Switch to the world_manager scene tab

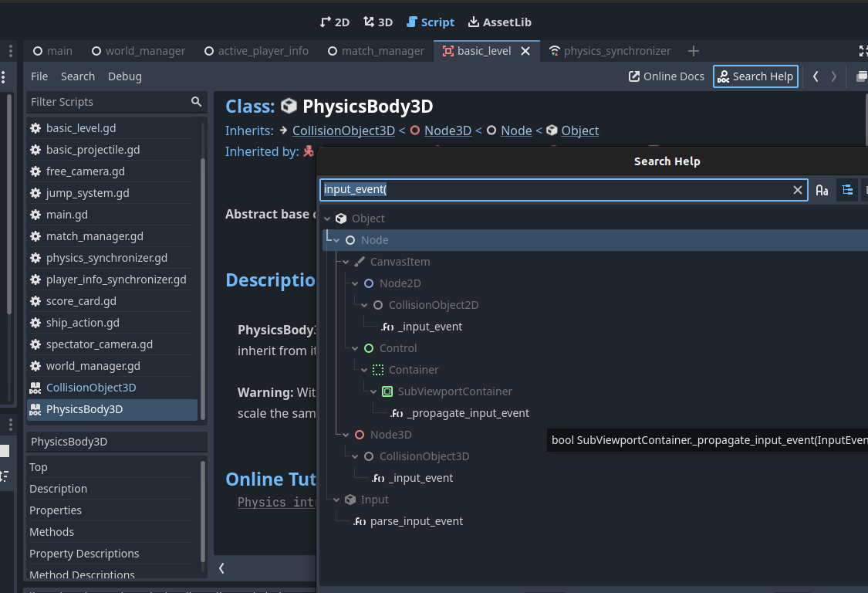click(x=138, y=51)
